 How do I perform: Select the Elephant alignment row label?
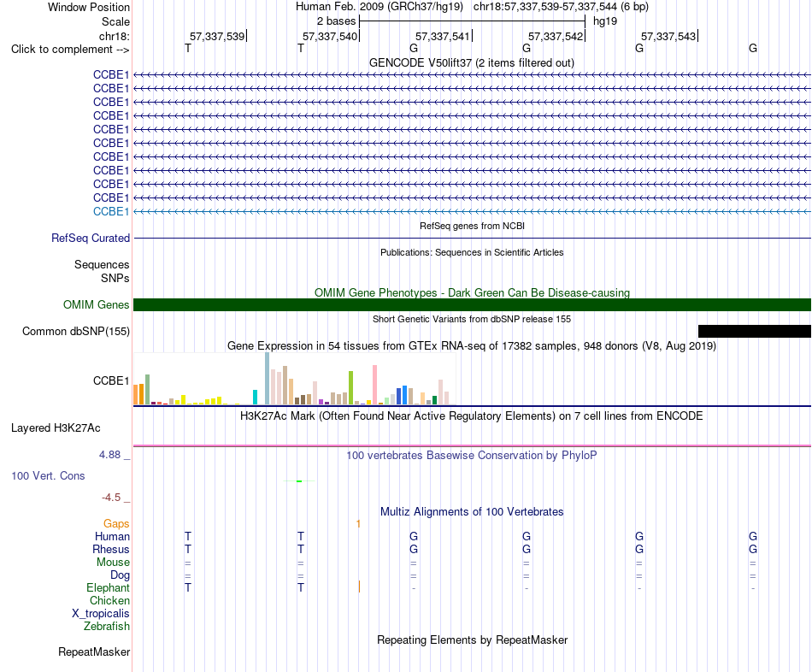click(108, 587)
